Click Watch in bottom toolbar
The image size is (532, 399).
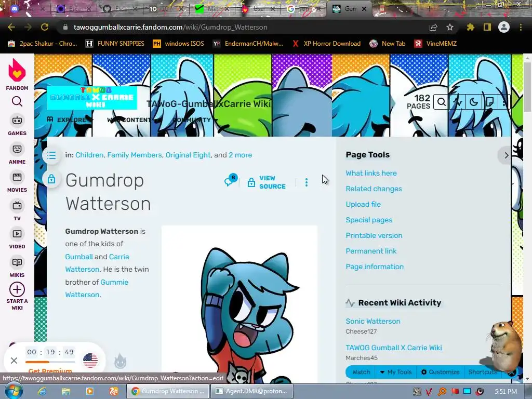point(361,372)
